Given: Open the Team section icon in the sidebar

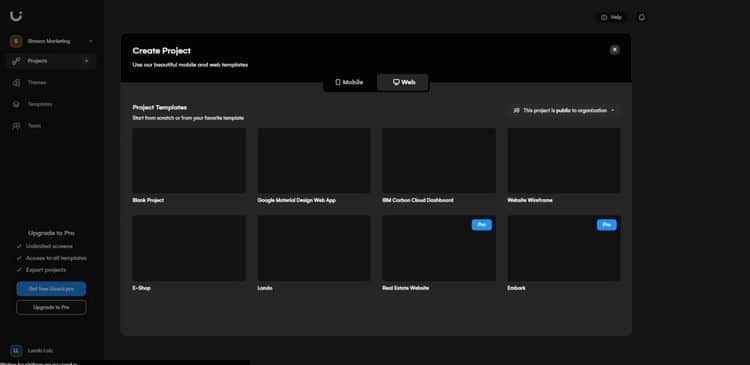Looking at the screenshot, I should click(16, 126).
